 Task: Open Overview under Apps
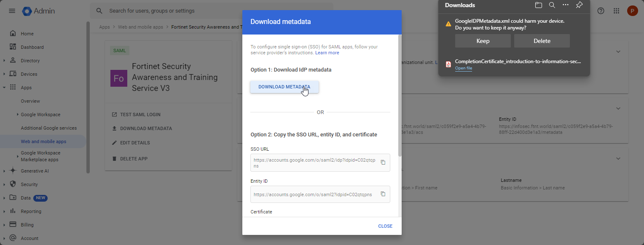click(x=30, y=101)
